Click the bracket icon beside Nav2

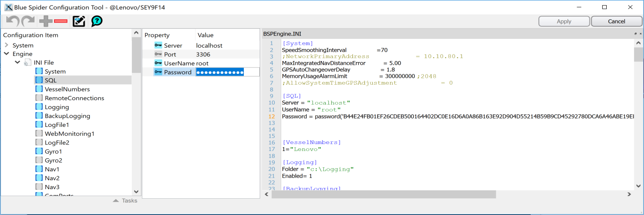tap(39, 178)
